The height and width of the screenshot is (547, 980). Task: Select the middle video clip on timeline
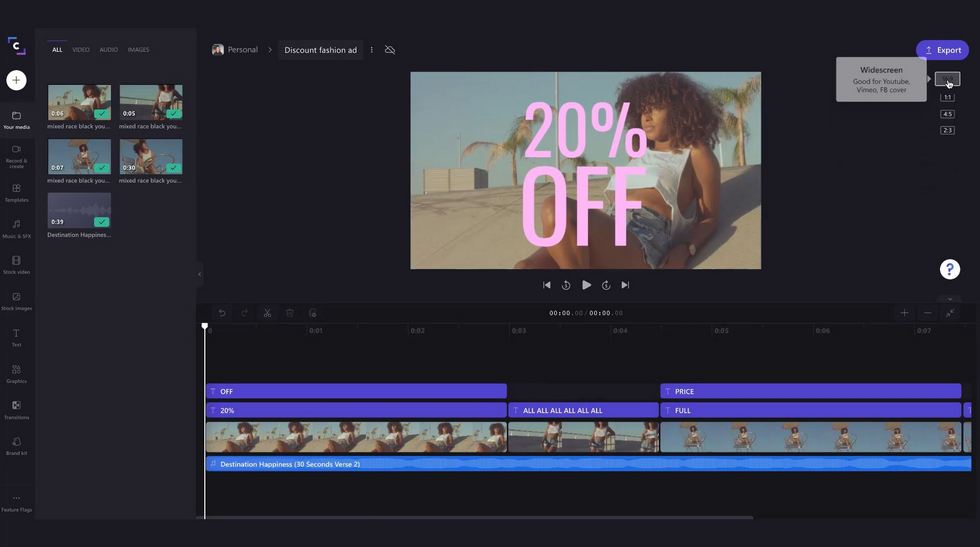click(x=584, y=437)
